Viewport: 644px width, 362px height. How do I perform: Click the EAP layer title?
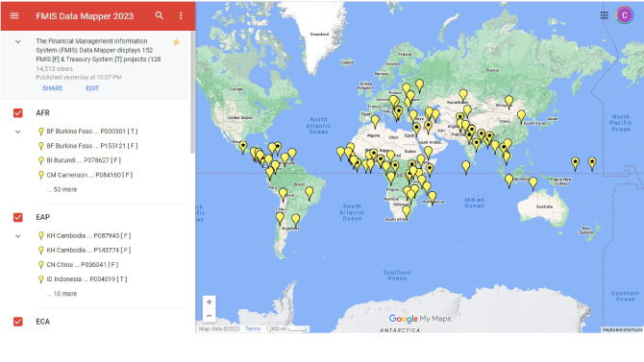pos(42,217)
